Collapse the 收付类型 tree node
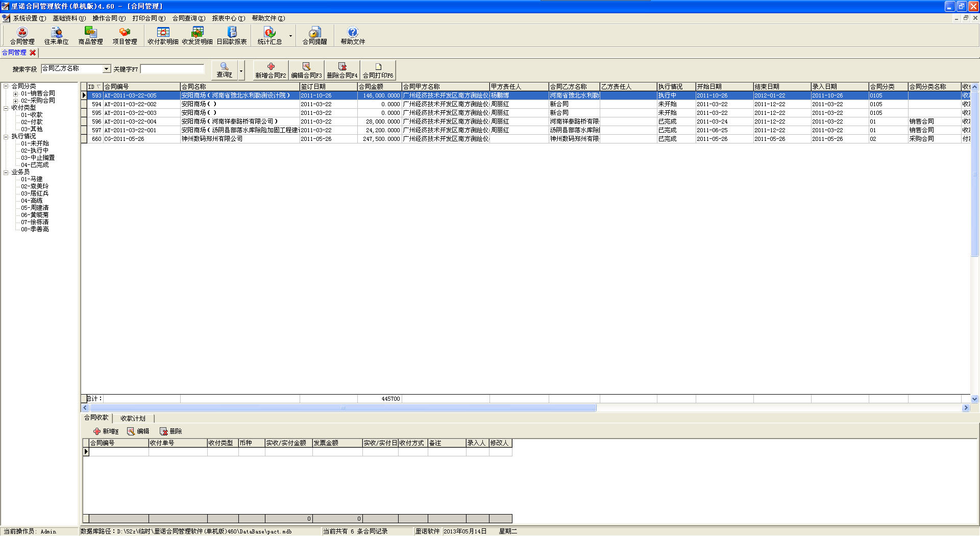 (6, 108)
